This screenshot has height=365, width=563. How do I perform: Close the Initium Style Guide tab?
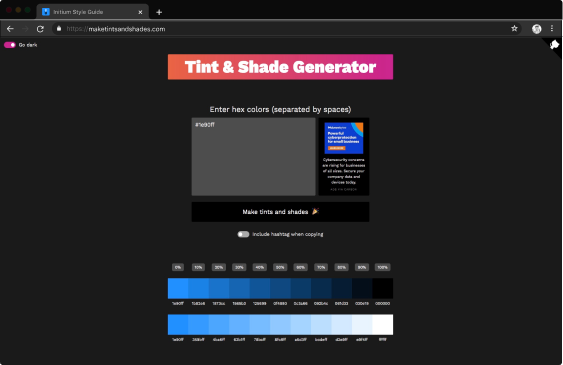coord(140,12)
